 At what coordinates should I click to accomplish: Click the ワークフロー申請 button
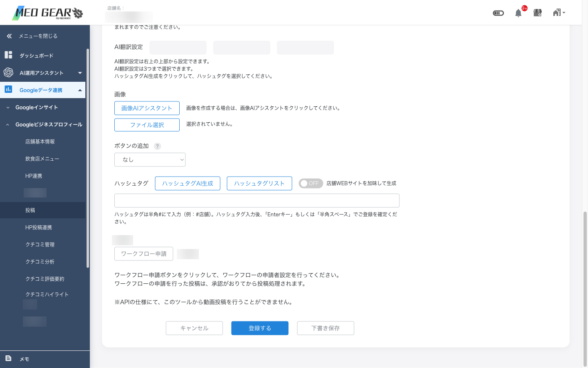(144, 254)
